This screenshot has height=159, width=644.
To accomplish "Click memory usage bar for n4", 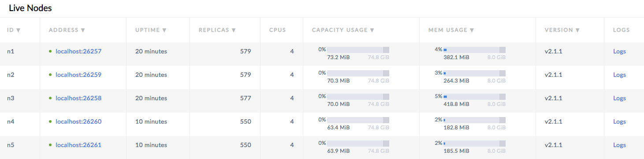I will click(x=474, y=120).
